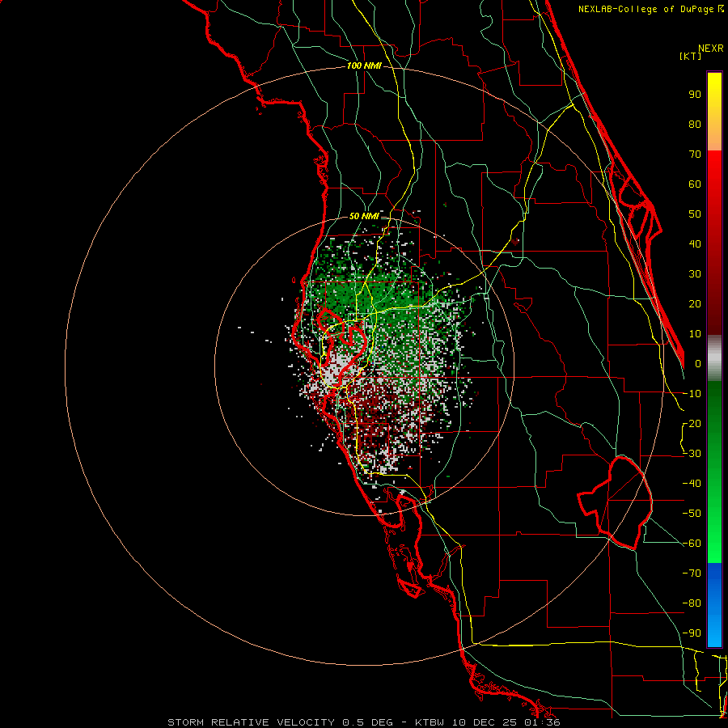Click the positive 60 knot scale label
Screen dimensions: 728x728
pos(695,184)
